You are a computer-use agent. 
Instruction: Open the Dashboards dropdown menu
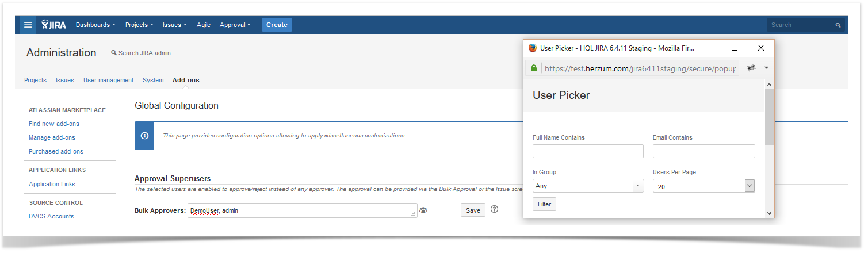coord(95,25)
